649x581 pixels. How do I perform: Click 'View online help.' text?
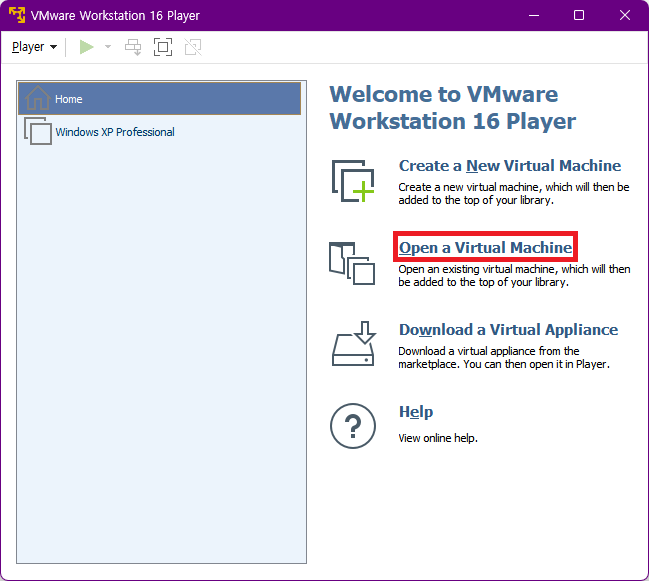[x=438, y=438]
